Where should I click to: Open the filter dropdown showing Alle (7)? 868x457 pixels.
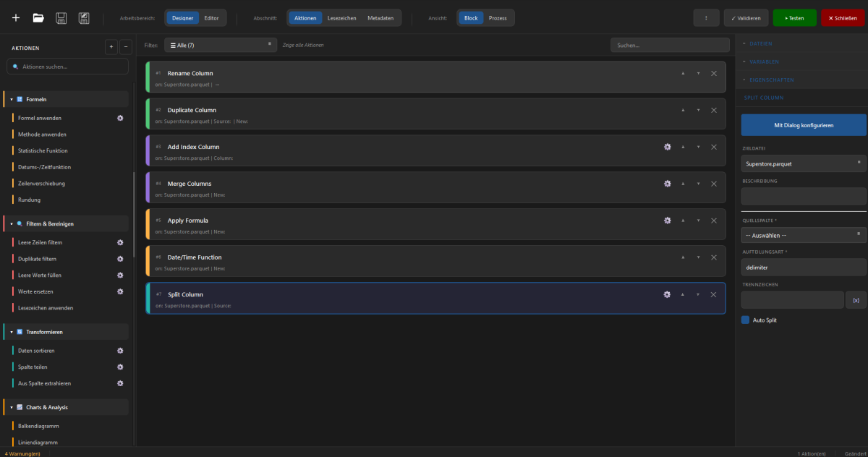221,45
